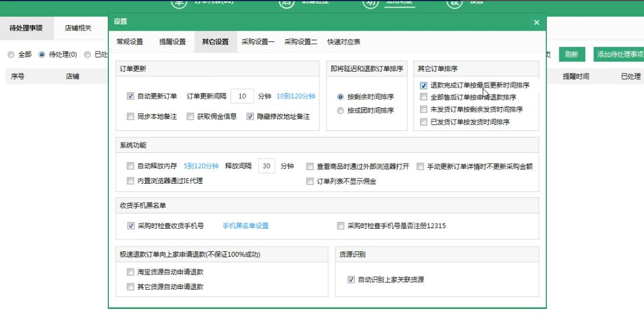Choose the 按成团时间排序 radio button
This screenshot has height=329, width=644.
pyautogui.click(x=340, y=110)
